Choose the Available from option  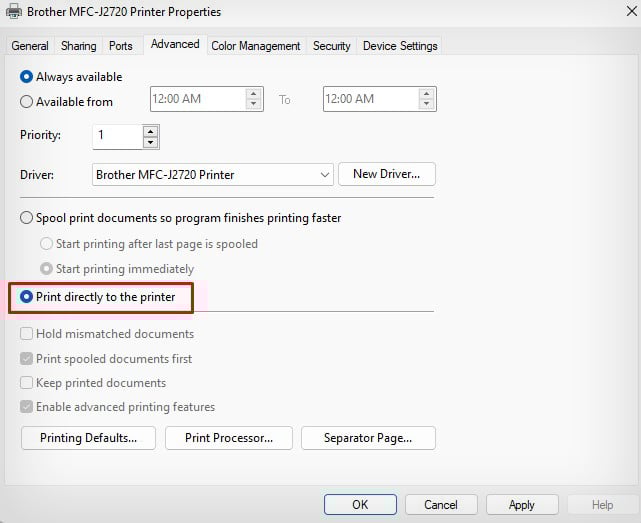pos(26,101)
